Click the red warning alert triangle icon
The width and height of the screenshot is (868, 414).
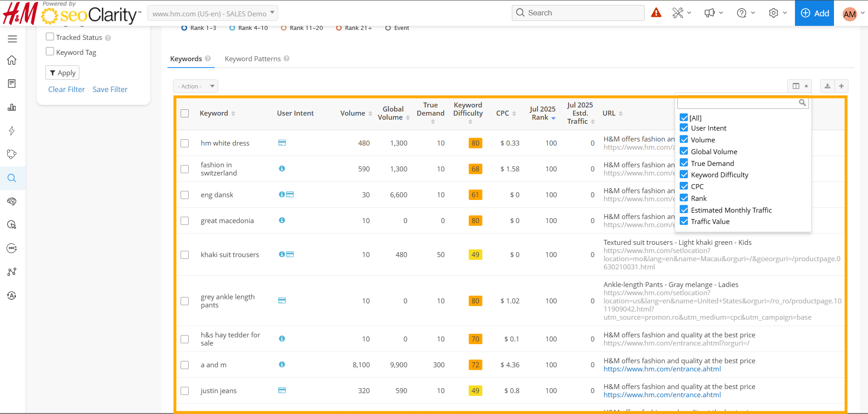pyautogui.click(x=656, y=13)
